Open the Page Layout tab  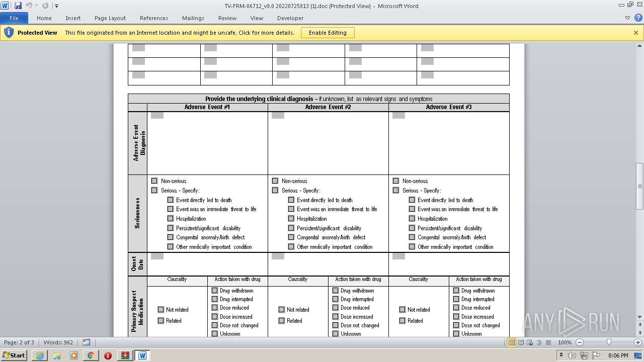pyautogui.click(x=110, y=18)
